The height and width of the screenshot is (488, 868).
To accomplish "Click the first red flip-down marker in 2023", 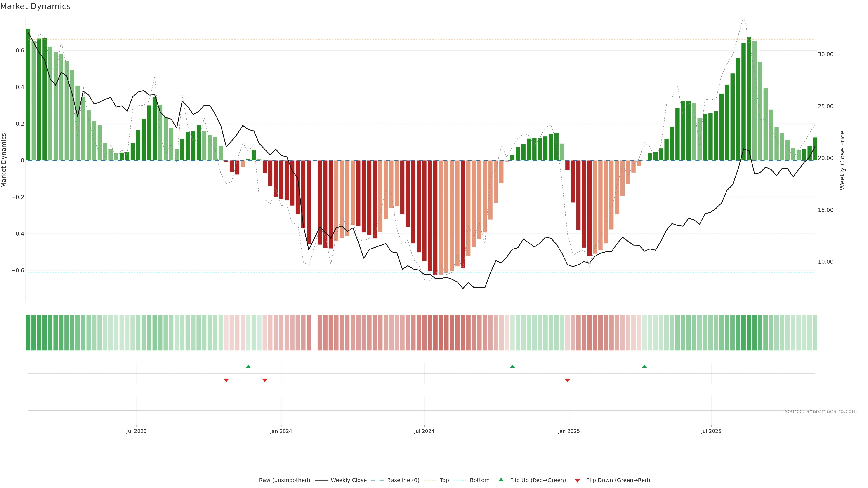I will 226,380.
